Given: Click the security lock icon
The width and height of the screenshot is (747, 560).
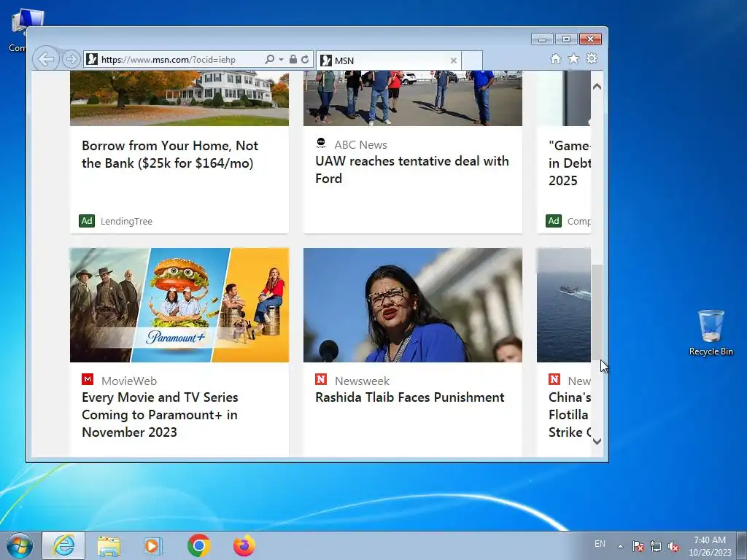Looking at the screenshot, I should click(293, 59).
